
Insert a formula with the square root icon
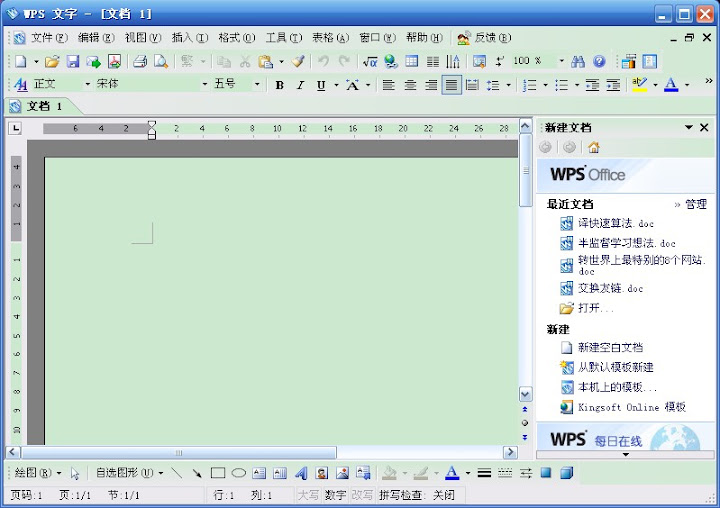pos(370,61)
